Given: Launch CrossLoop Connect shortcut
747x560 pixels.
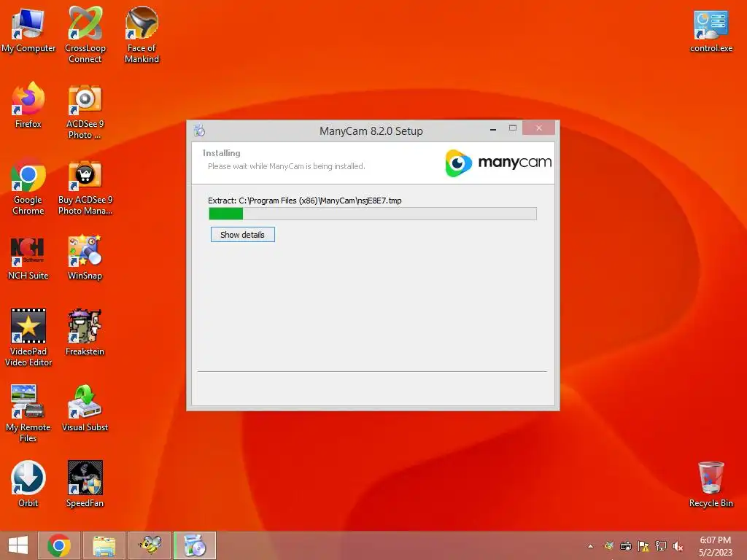Looking at the screenshot, I should [85, 34].
